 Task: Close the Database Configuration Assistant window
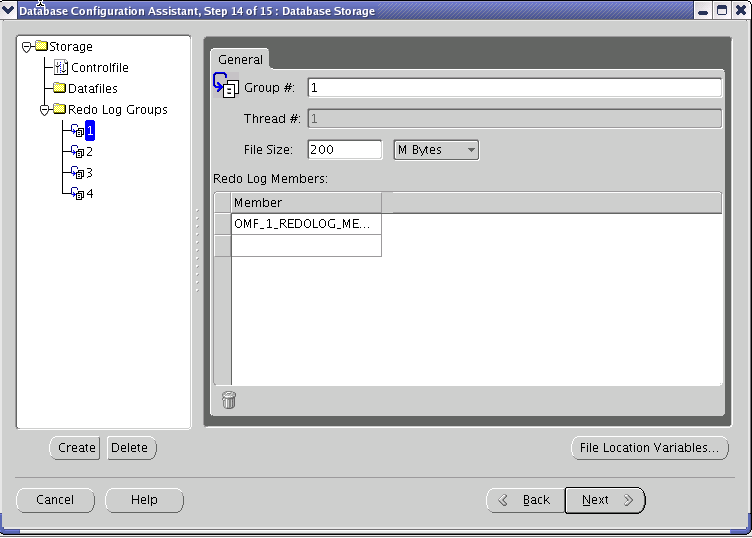[741, 11]
